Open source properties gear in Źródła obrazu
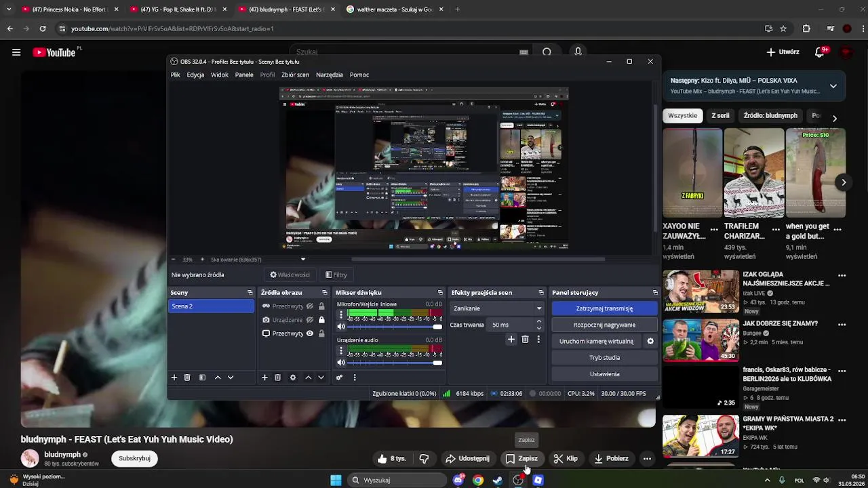Viewport: 868px width, 488px height. [x=293, y=378]
